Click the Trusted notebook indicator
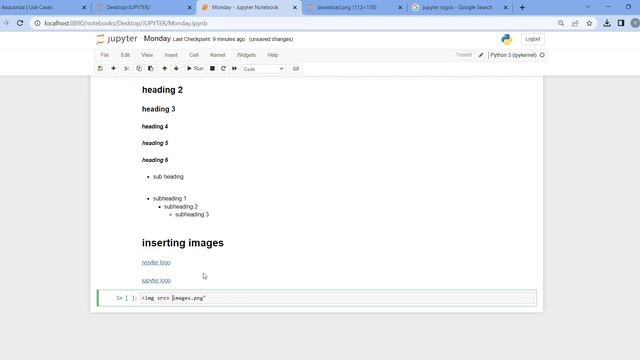The height and width of the screenshot is (360, 640). [464, 55]
